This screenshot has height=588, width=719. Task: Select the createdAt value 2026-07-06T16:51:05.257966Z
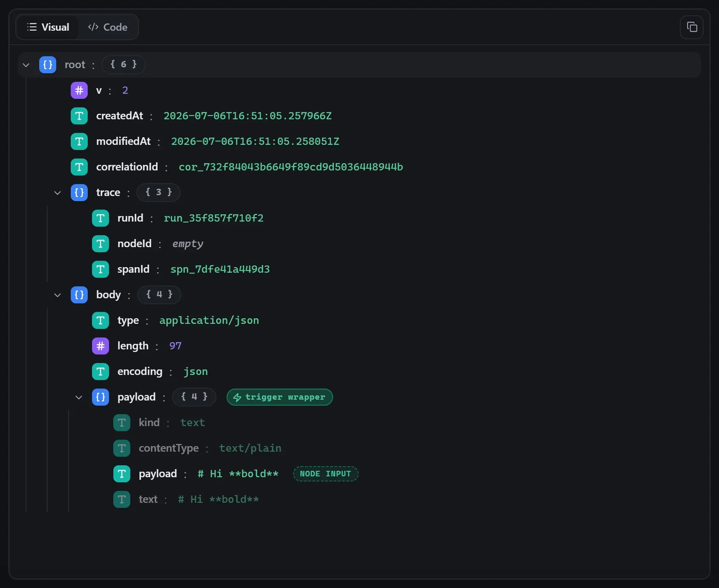click(x=247, y=116)
